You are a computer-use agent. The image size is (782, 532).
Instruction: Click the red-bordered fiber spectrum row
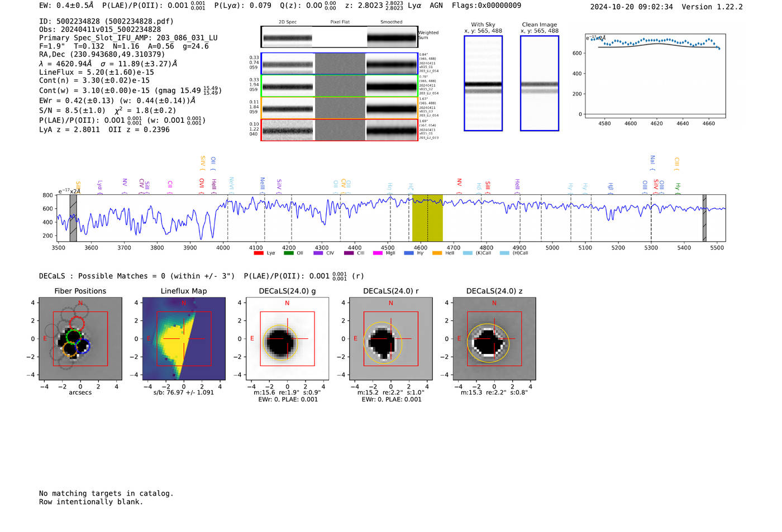[x=339, y=130]
